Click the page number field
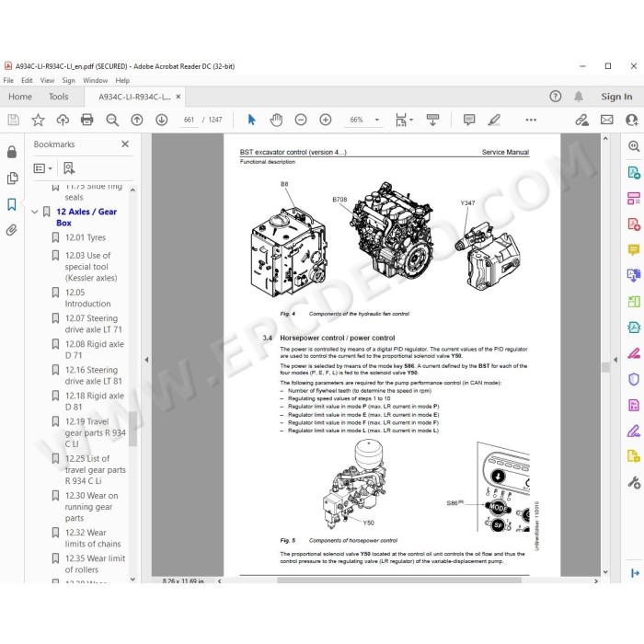Image resolution: width=644 pixels, height=644 pixels. (189, 120)
